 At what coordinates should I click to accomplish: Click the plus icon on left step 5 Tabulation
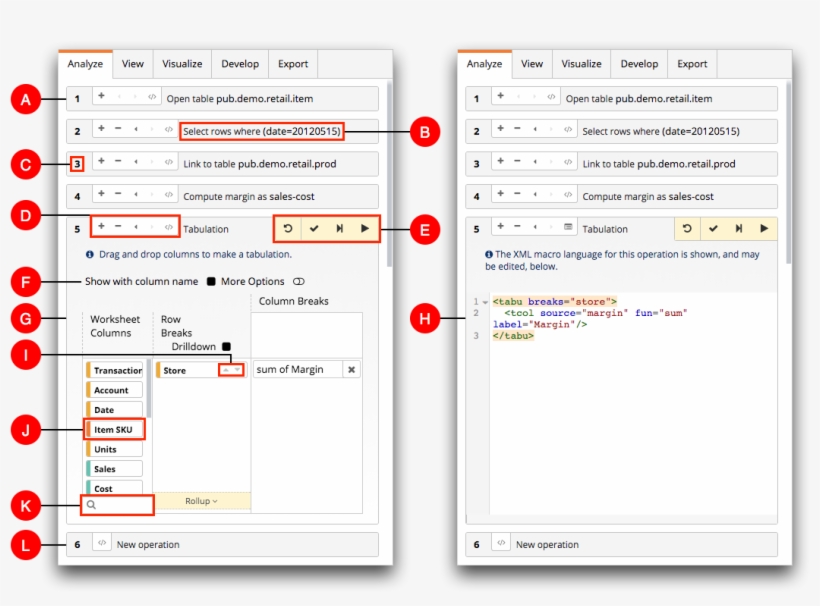(101, 227)
